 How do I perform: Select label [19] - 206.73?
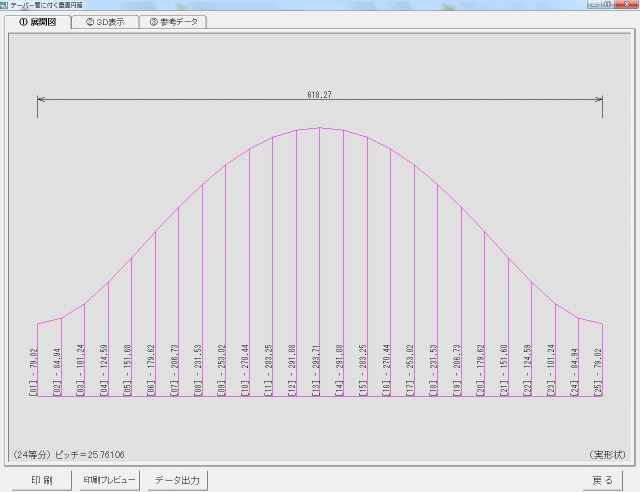tap(457, 370)
